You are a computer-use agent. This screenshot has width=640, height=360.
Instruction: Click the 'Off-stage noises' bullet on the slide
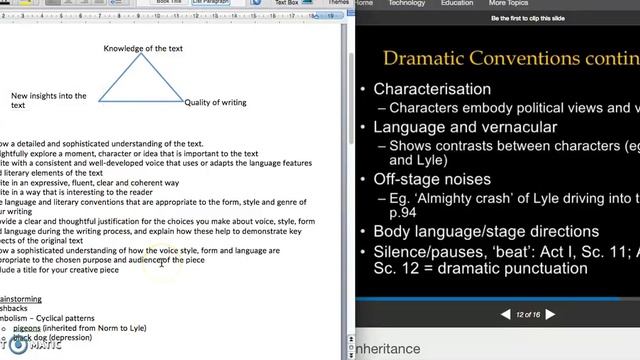tap(432, 179)
